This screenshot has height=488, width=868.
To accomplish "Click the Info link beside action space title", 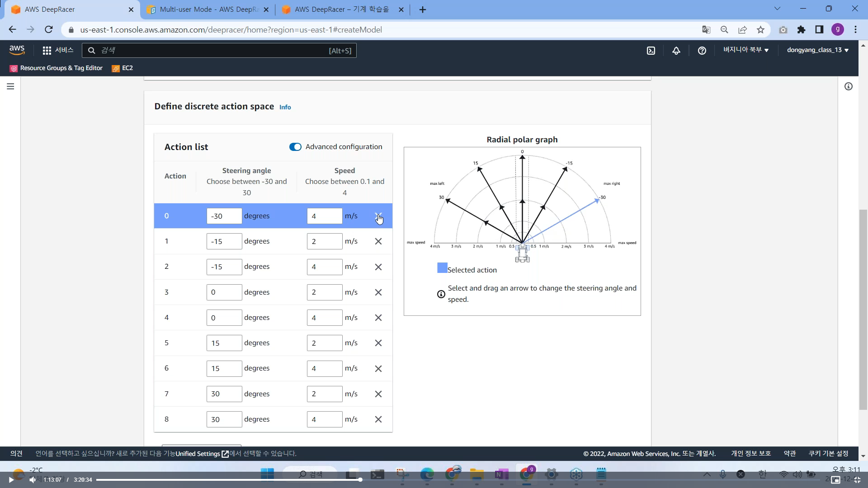I will [285, 107].
